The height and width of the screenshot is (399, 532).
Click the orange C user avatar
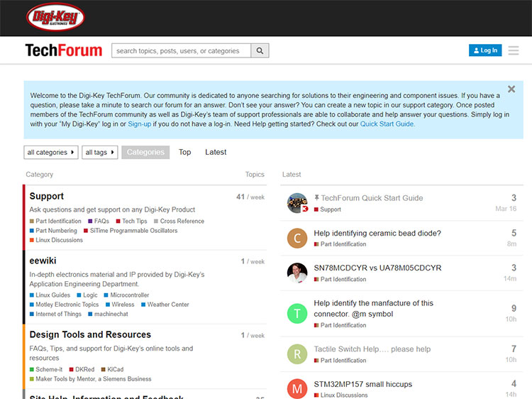(297, 238)
